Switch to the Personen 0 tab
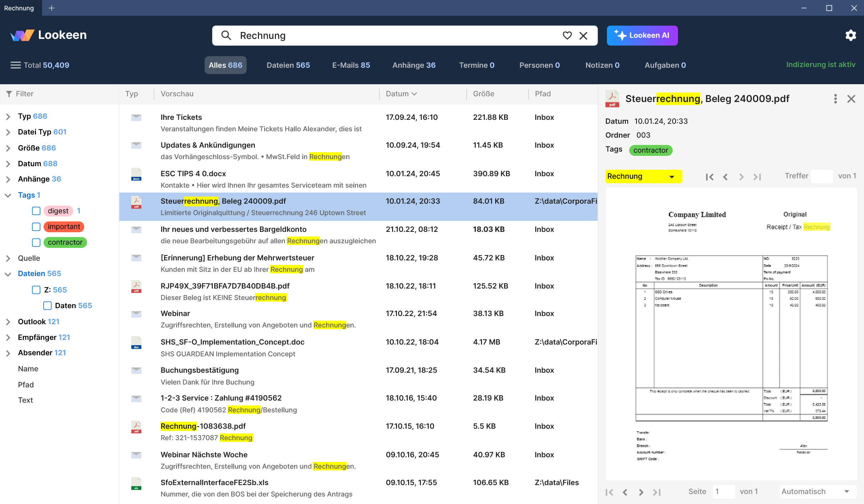The image size is (864, 504). [x=539, y=65]
